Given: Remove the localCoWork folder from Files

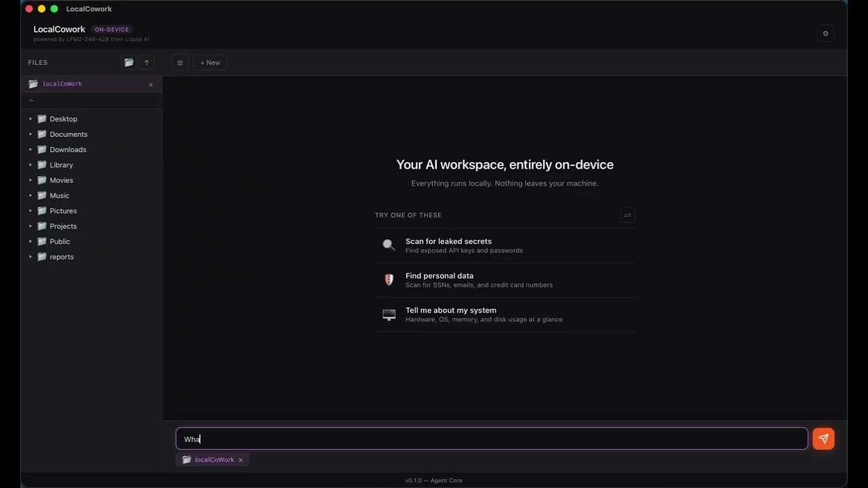Looking at the screenshot, I should click(151, 84).
